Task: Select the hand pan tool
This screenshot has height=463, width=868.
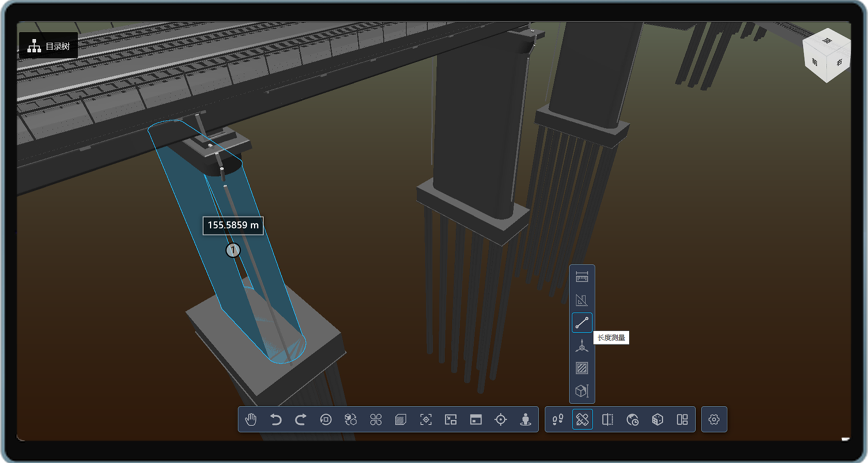Action: point(251,419)
